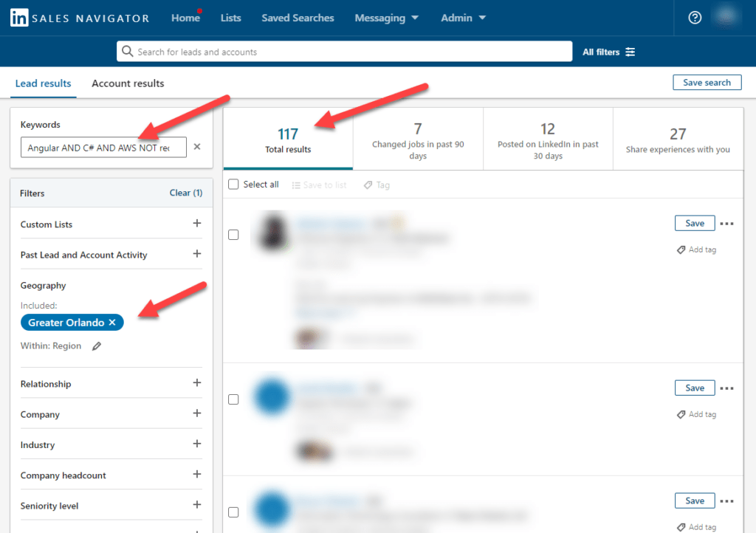The height and width of the screenshot is (533, 756).
Task: Click the Save search button
Action: point(707,83)
